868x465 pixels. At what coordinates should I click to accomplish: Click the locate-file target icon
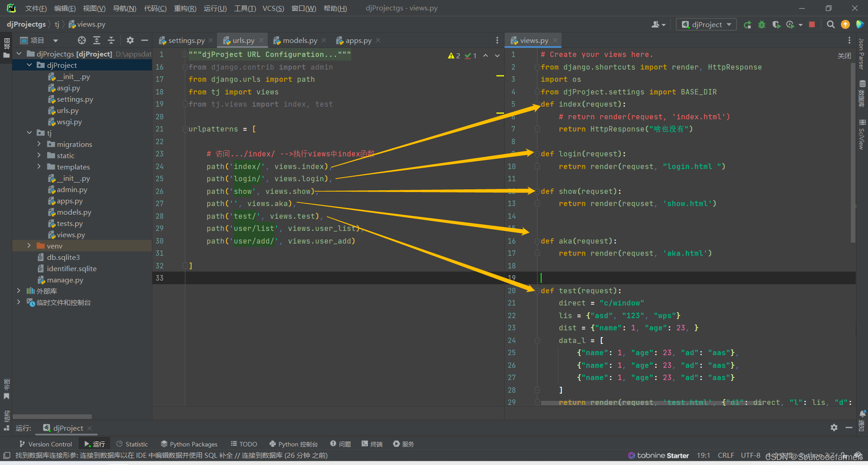pyautogui.click(x=81, y=40)
